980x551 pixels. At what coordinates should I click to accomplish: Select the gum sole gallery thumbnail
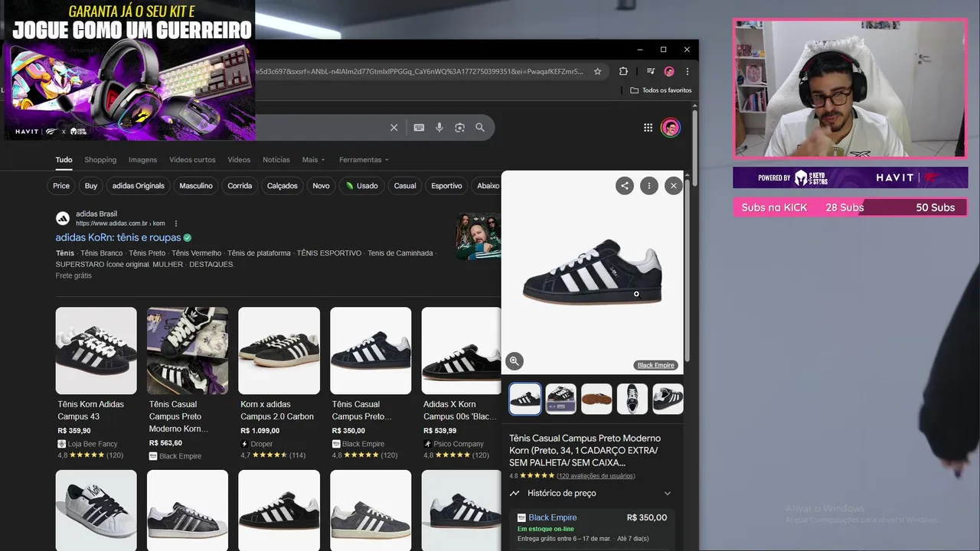pos(596,399)
